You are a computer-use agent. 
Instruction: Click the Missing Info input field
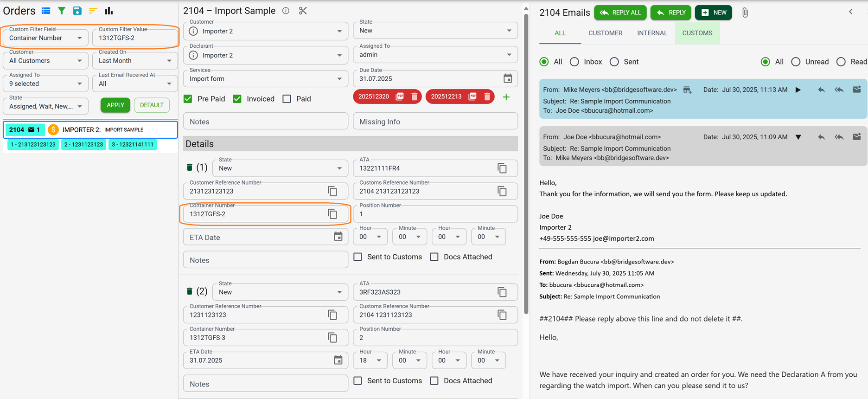pyautogui.click(x=435, y=122)
